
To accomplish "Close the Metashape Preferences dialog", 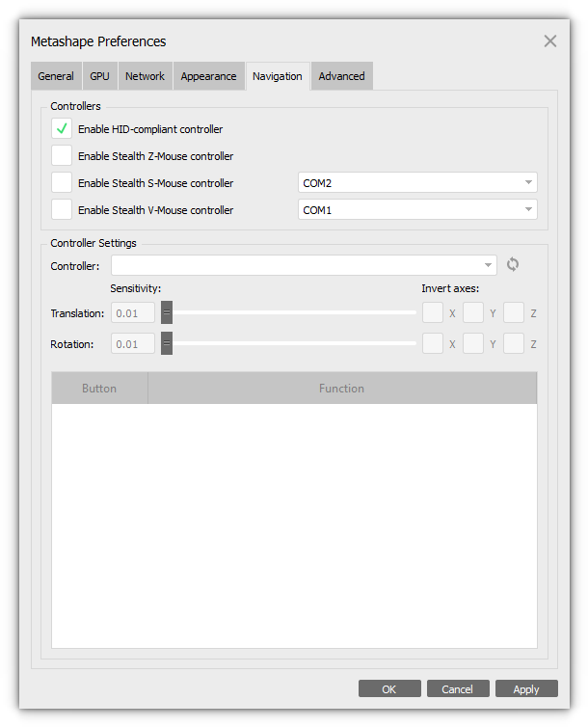I will coord(550,41).
